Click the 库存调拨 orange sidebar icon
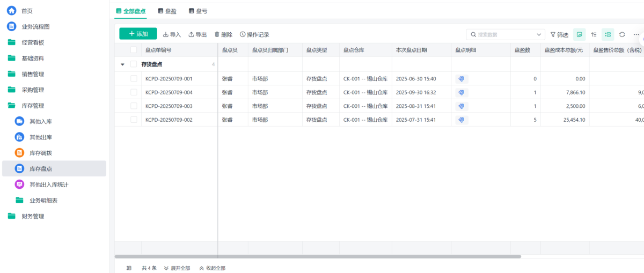 point(19,153)
